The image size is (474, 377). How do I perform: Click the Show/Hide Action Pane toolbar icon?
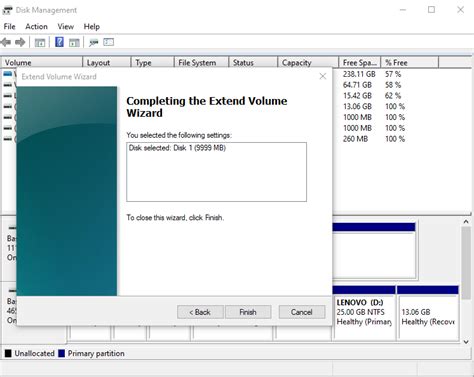74,42
